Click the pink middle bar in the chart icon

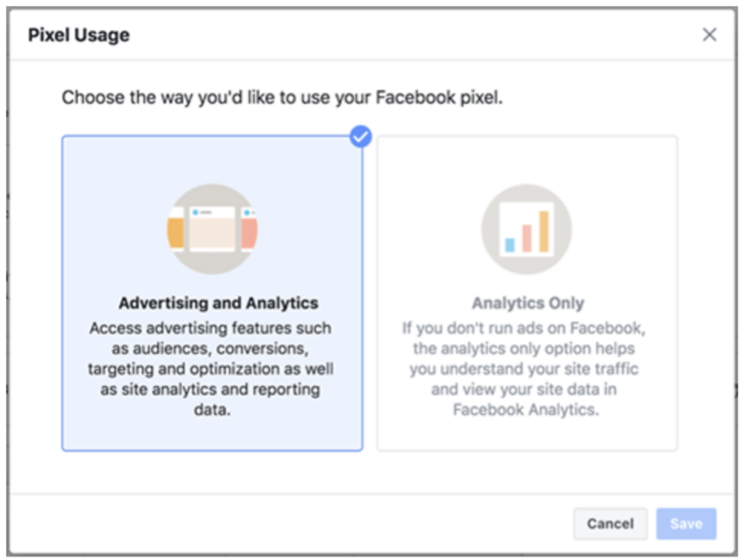click(x=526, y=238)
